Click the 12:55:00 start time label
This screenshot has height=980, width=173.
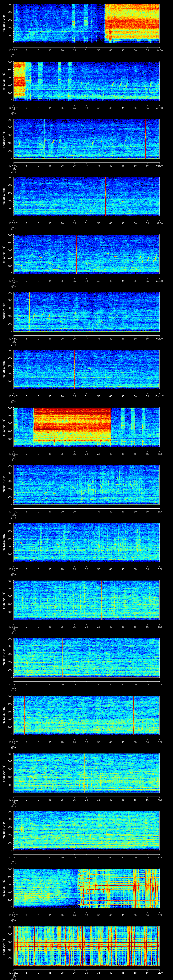13,166
